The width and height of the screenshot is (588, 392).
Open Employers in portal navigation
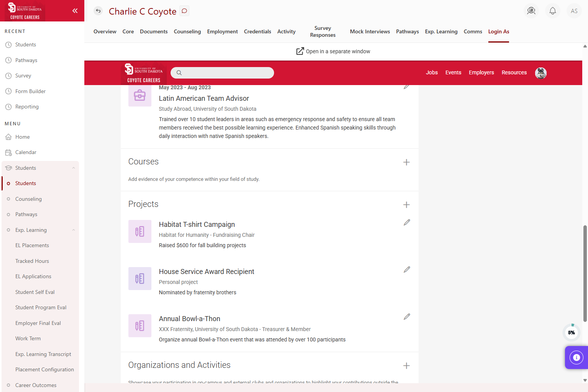pyautogui.click(x=481, y=72)
